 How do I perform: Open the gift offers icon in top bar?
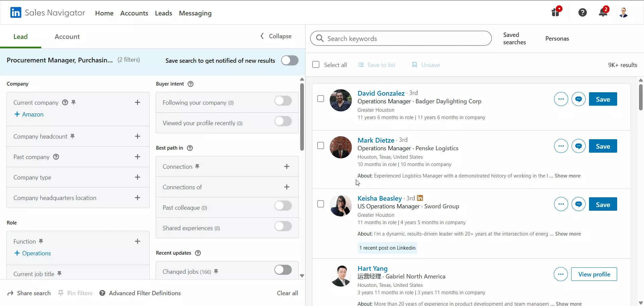(556, 12)
